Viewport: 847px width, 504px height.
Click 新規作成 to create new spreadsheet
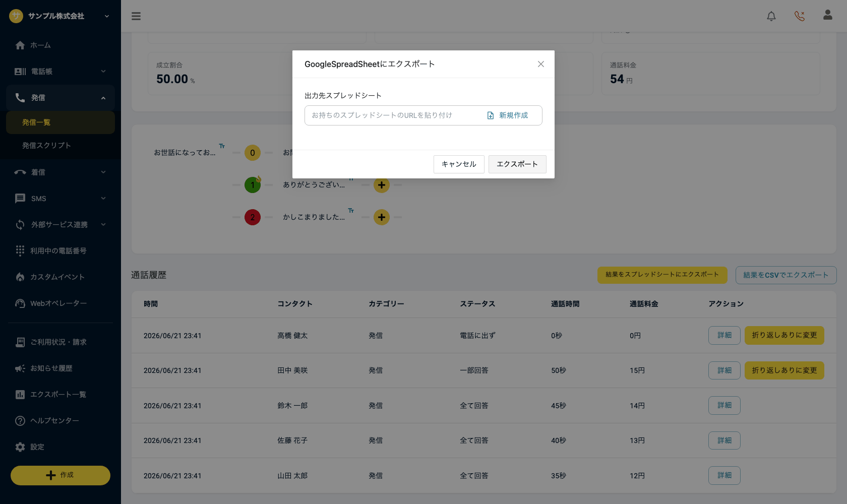[508, 115]
